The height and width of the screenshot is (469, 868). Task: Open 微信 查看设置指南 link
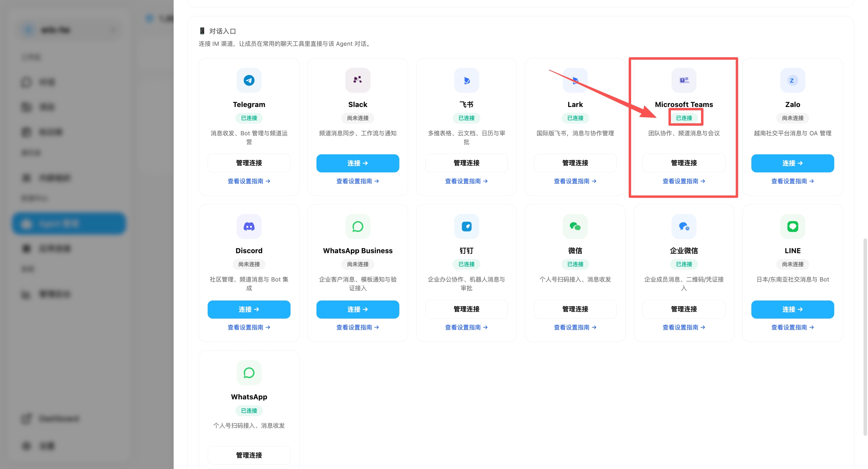pyautogui.click(x=575, y=328)
